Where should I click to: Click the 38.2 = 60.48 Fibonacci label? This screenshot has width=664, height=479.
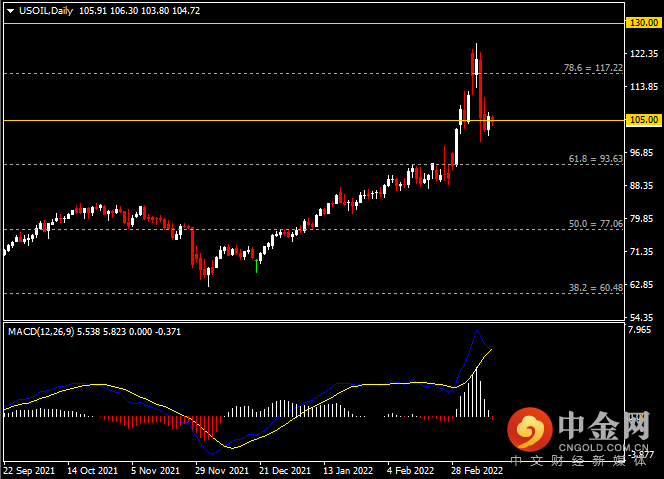[595, 288]
